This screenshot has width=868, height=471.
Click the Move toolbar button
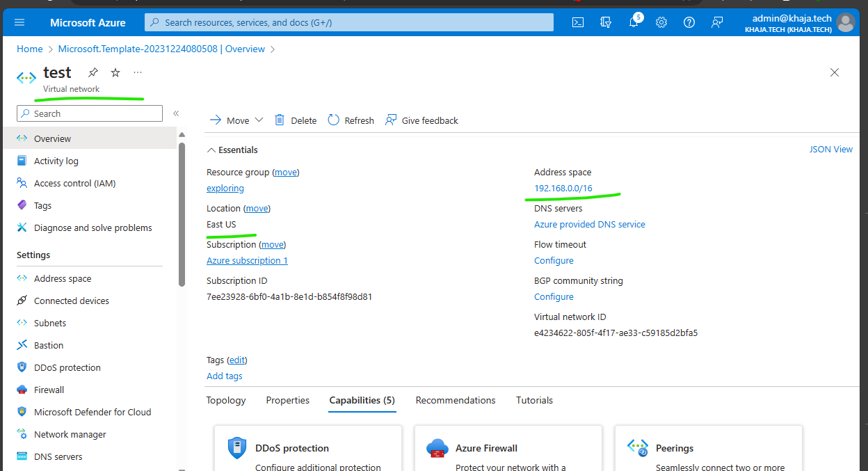click(x=230, y=120)
